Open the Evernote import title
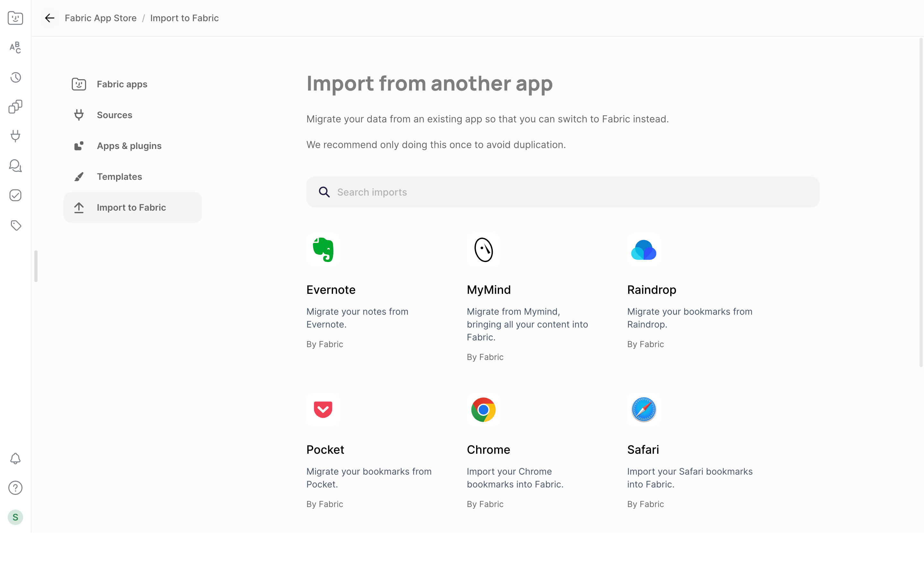This screenshot has height=578, width=924. [331, 290]
